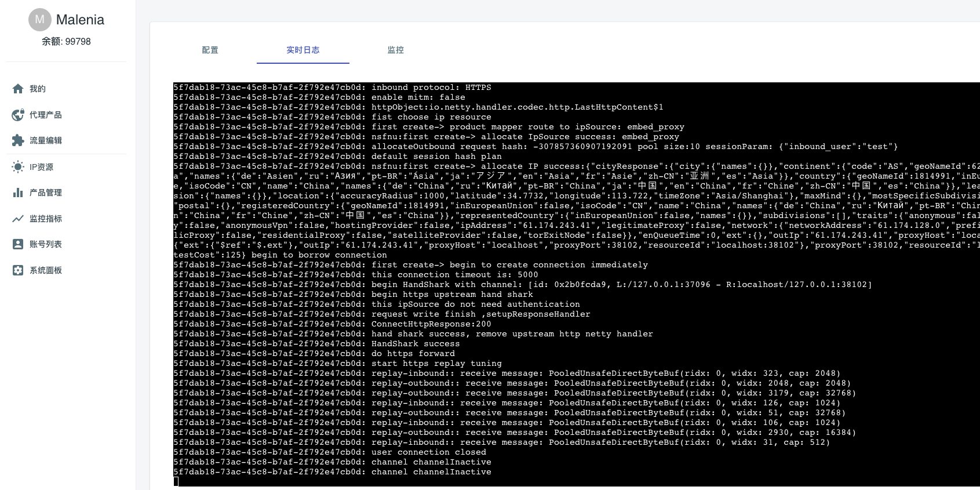Click the home icon beside 我的

click(x=18, y=89)
